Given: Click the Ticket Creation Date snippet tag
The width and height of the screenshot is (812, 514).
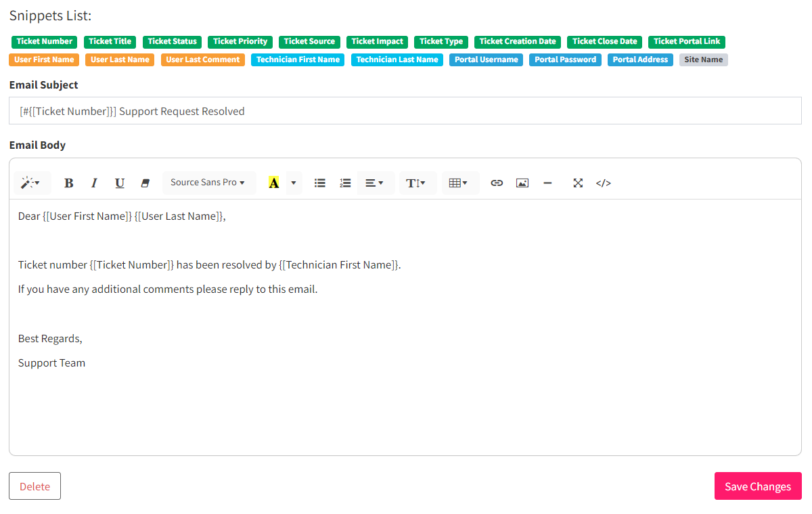Looking at the screenshot, I should (518, 42).
